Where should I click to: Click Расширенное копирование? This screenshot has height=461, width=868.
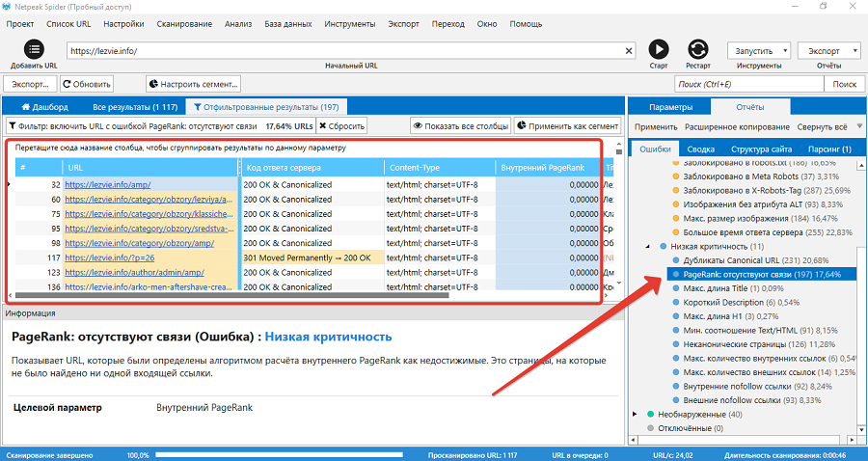coord(738,126)
